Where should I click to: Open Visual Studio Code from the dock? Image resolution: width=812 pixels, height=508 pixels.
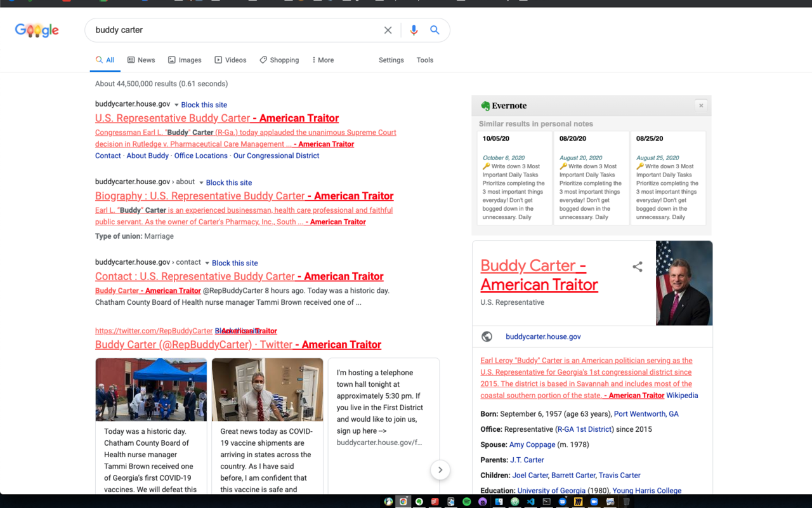click(531, 502)
